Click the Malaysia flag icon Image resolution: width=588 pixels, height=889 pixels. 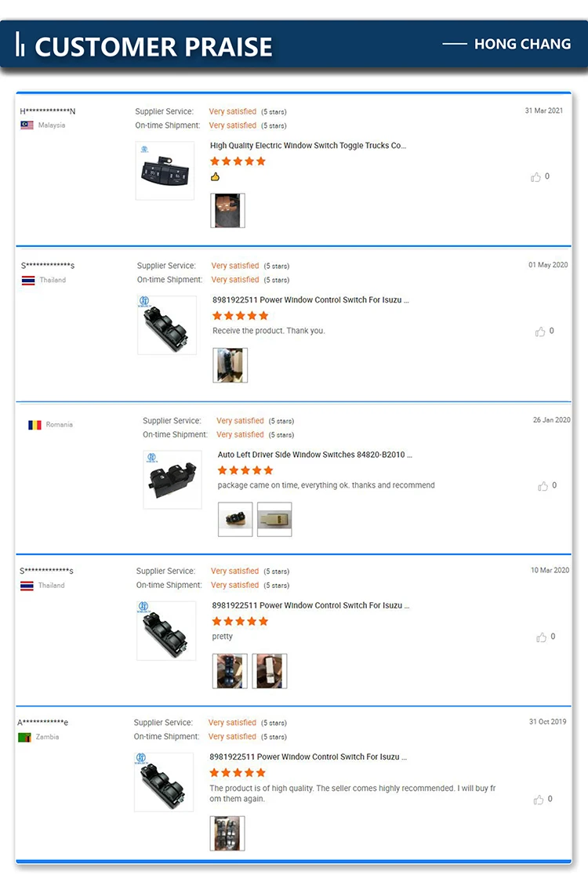coord(27,125)
